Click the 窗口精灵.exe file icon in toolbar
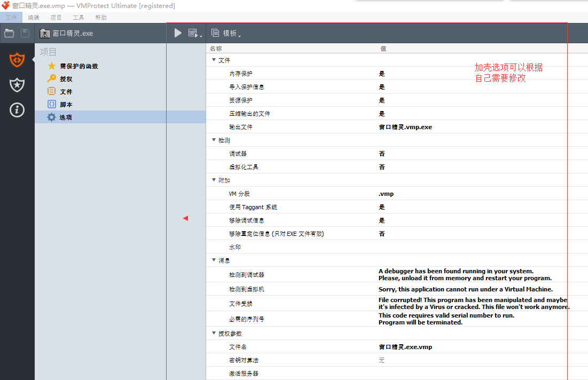This screenshot has height=380, width=588. (x=45, y=33)
